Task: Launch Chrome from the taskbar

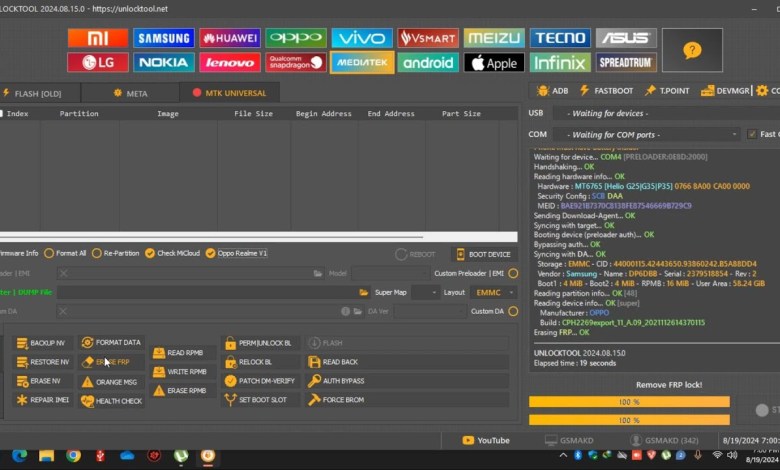Action: tap(73, 456)
